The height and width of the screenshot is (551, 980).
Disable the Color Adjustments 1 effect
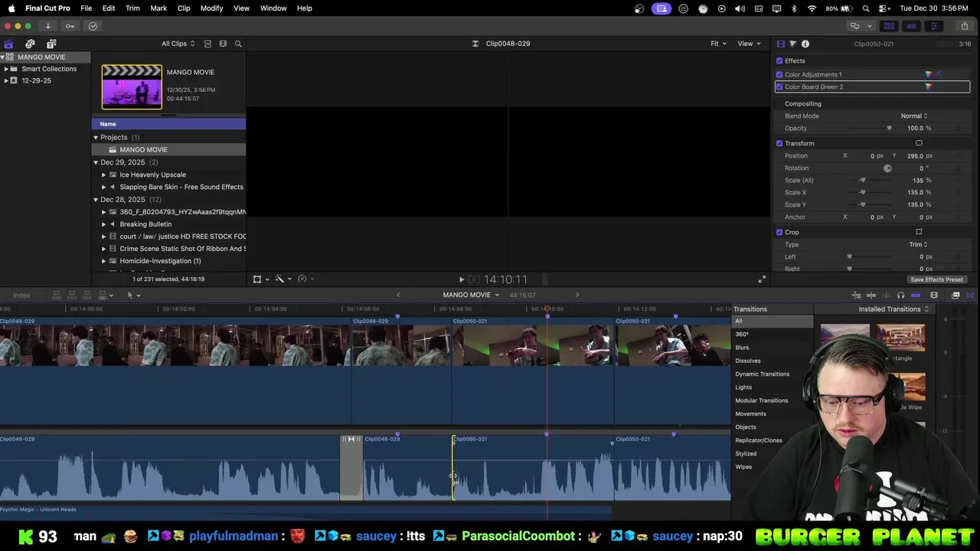[779, 74]
